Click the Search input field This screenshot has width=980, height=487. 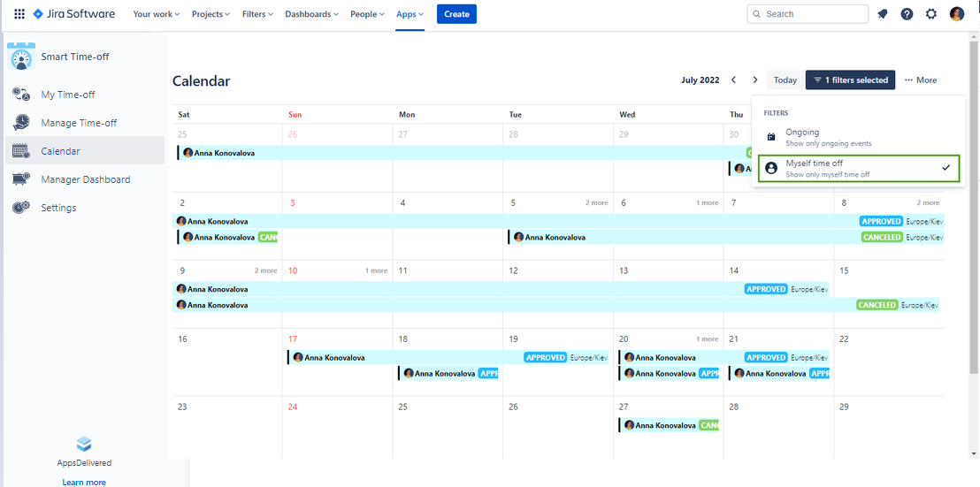(x=808, y=14)
